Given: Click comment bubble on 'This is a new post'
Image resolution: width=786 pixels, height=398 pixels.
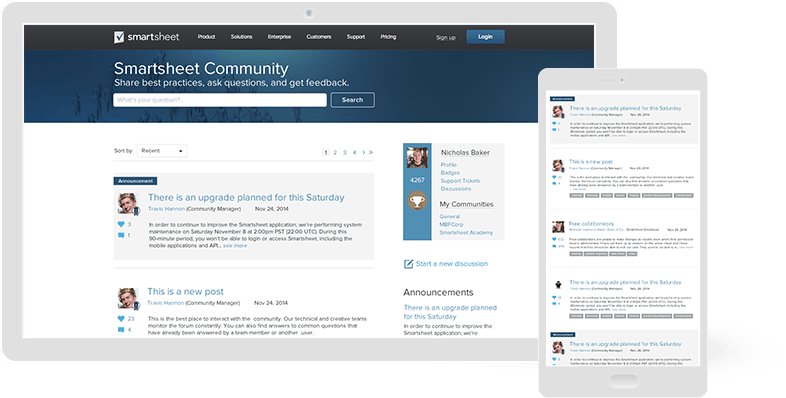Looking at the screenshot, I should 121,329.
